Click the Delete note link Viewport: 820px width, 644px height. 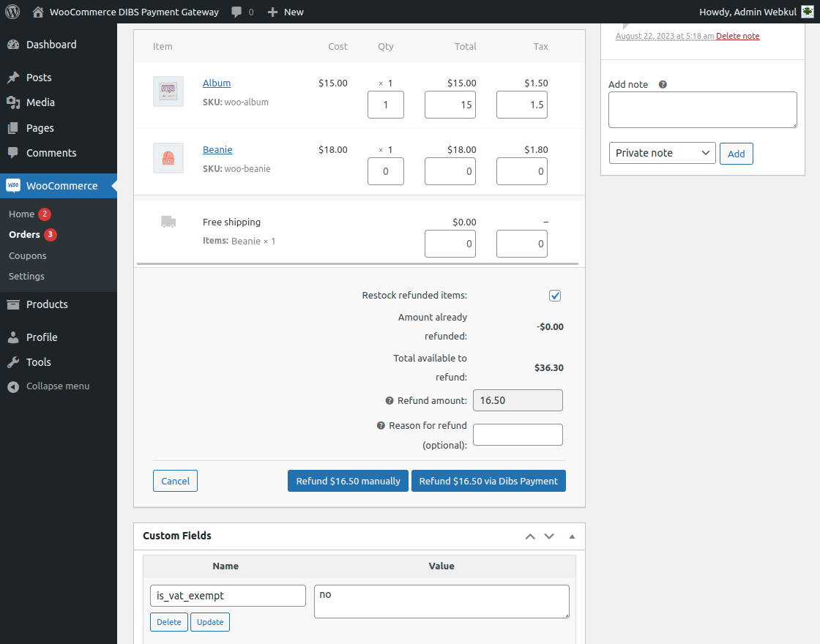point(737,36)
